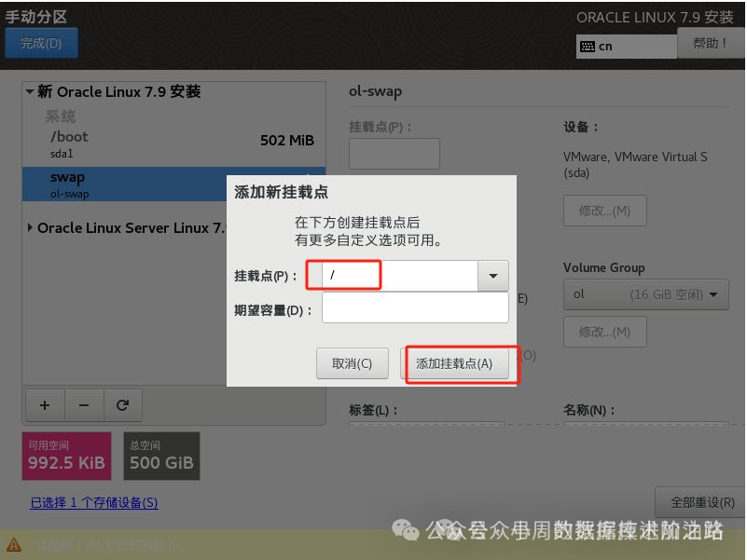
Task: Click the 修改...(M) button under Volume Group
Action: point(604,332)
